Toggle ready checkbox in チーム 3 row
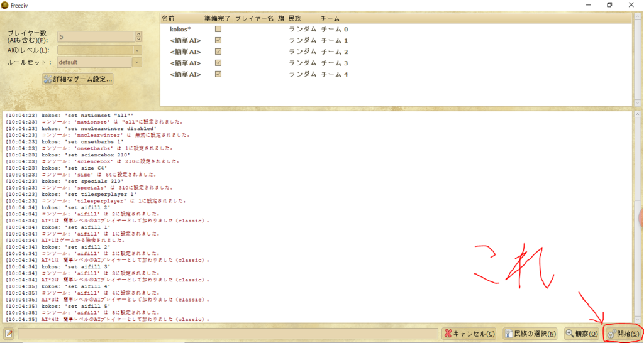This screenshot has height=343, width=644. [218, 63]
